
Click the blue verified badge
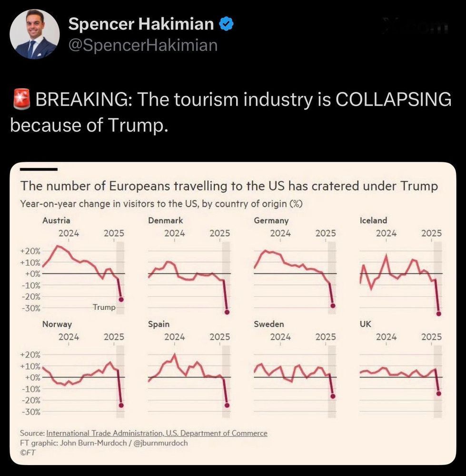226,23
